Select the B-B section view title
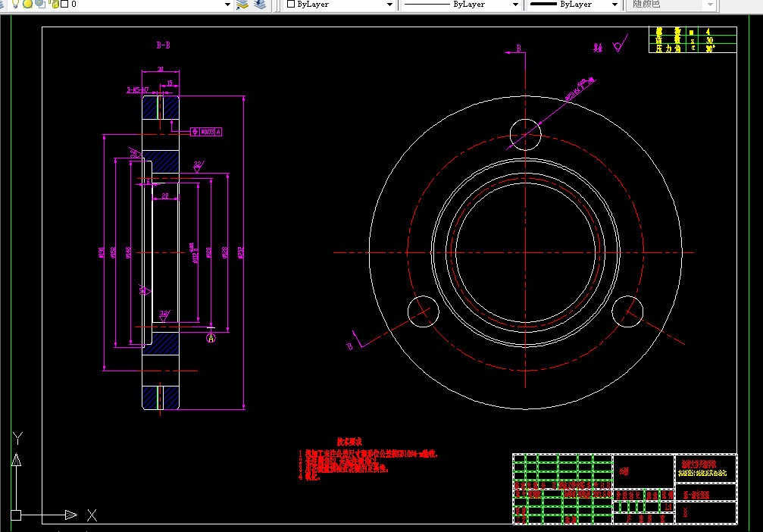The width and height of the screenshot is (763, 532). (164, 45)
